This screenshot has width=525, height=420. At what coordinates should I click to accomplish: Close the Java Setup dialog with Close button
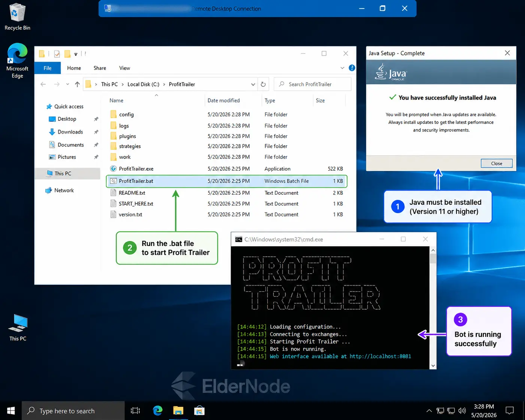(x=497, y=163)
